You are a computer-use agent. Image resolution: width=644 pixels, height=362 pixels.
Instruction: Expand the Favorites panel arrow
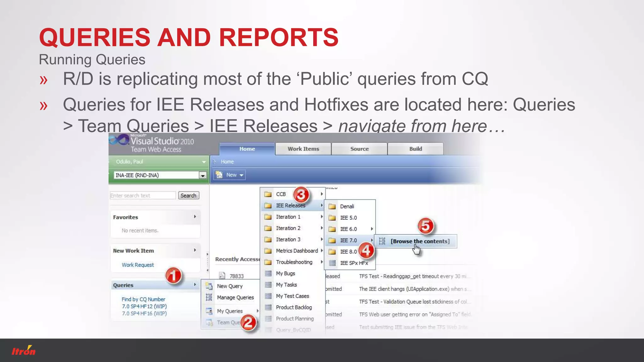point(195,217)
